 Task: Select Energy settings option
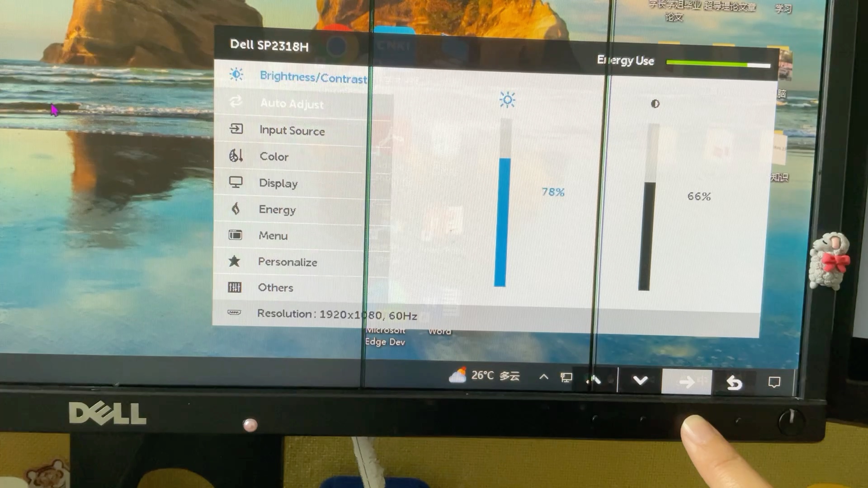tap(277, 209)
